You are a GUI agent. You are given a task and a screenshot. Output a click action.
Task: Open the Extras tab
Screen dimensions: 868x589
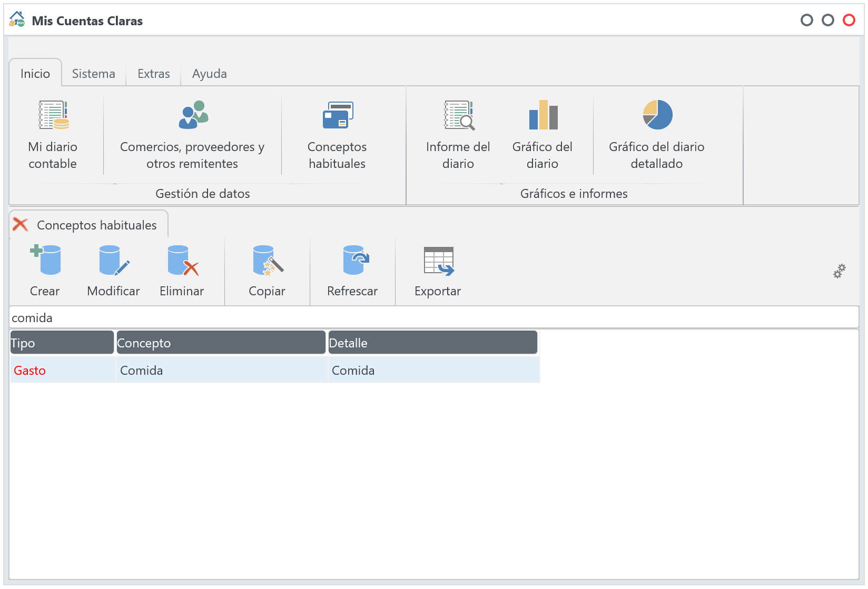[x=153, y=74]
